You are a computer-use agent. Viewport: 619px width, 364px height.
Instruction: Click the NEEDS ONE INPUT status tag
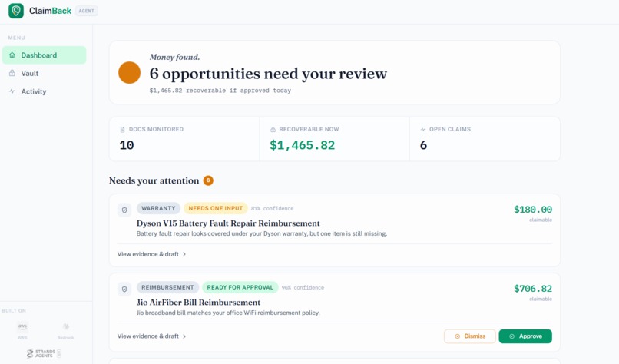(x=216, y=208)
